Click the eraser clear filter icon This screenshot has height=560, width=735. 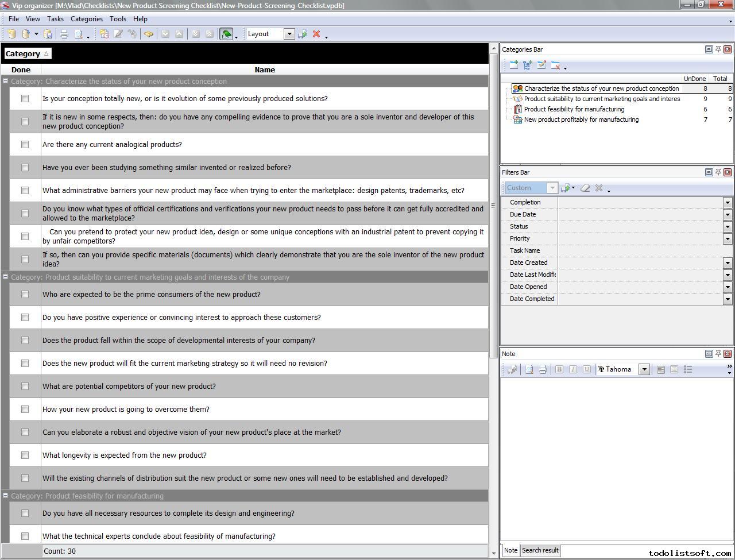click(585, 188)
